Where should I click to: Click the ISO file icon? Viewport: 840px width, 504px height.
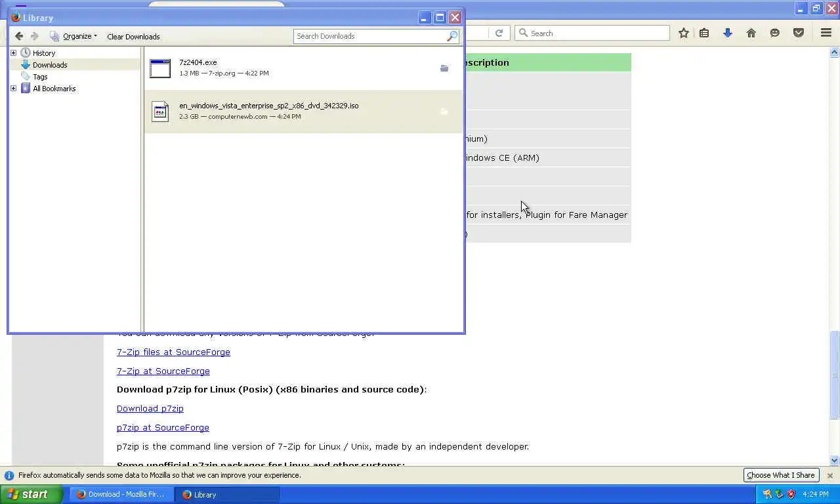pos(160,112)
